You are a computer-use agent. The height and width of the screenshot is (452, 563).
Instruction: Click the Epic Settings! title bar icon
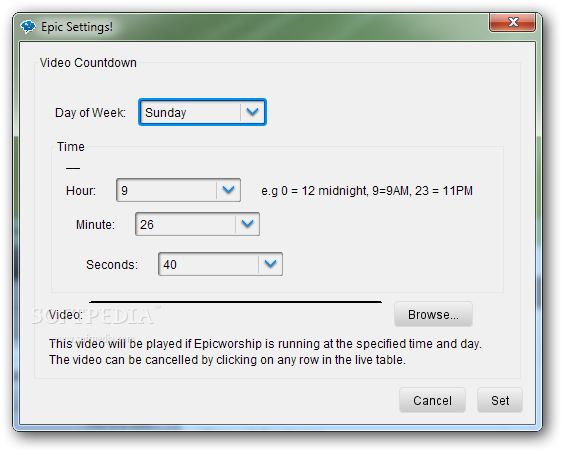pyautogui.click(x=28, y=27)
